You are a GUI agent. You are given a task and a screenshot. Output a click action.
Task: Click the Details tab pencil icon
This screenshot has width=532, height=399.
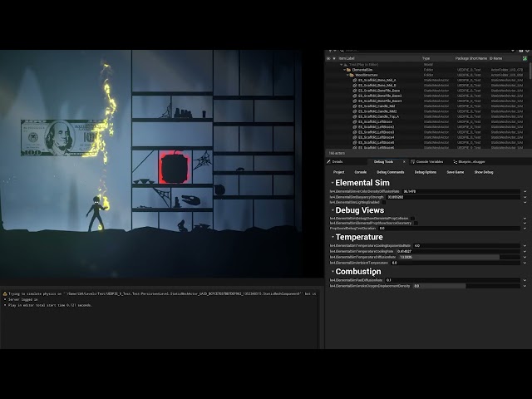(329, 162)
